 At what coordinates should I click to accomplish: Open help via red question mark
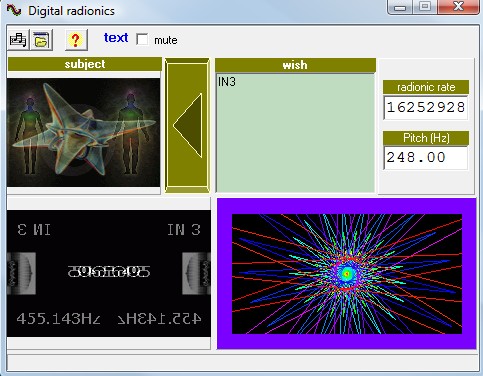76,40
